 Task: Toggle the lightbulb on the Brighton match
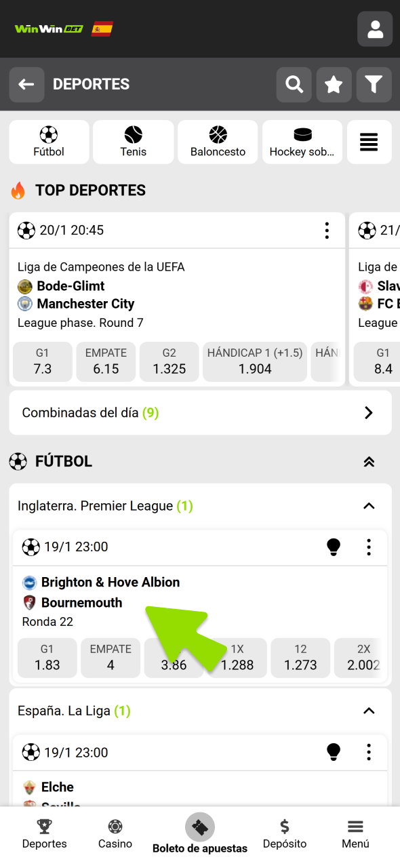click(334, 547)
